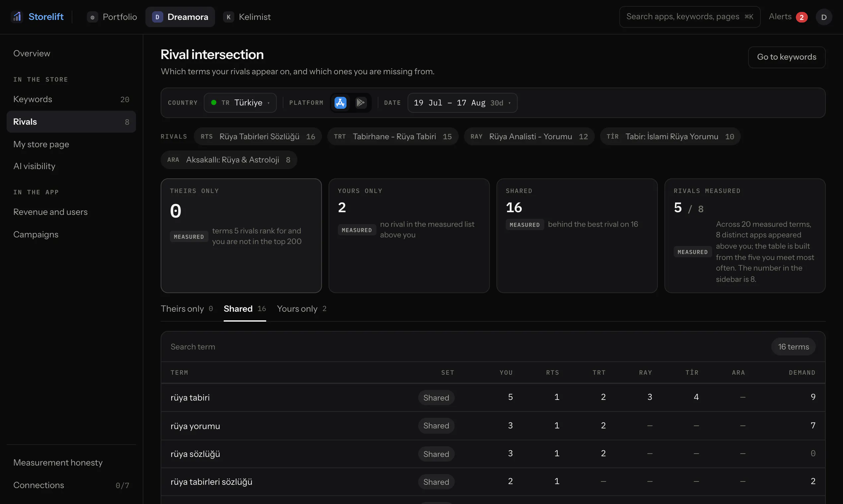Viewport: 843px width, 504px height.
Task: Open the Yours only tab
Action: click(301, 309)
